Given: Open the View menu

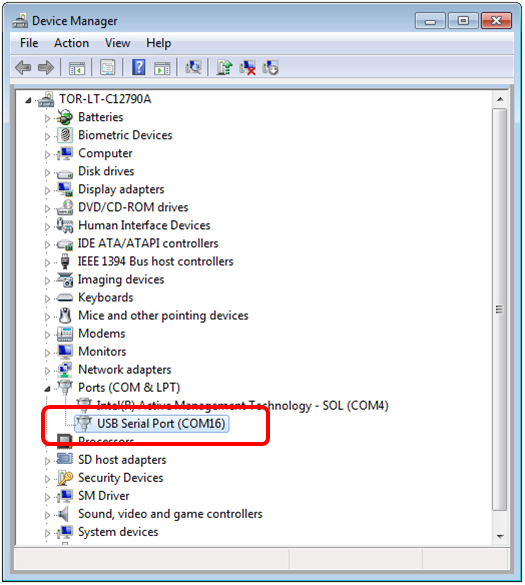Looking at the screenshot, I should point(118,43).
